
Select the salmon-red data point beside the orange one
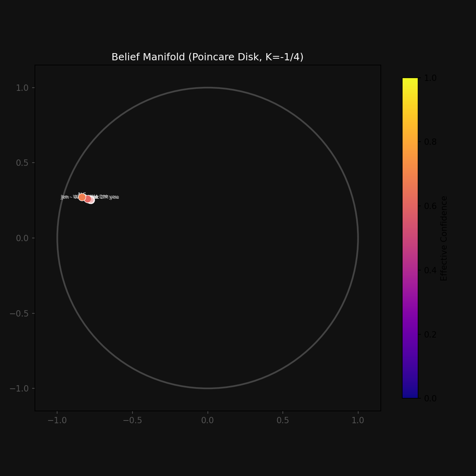pyautogui.click(x=88, y=199)
